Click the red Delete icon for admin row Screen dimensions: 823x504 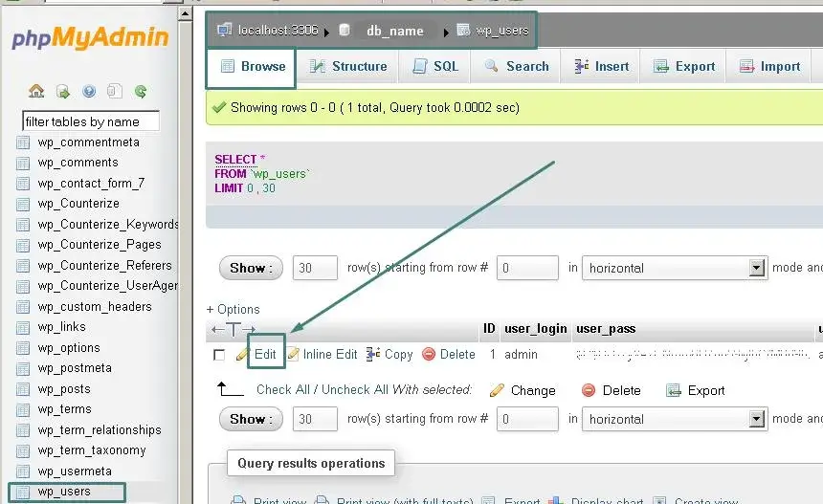click(429, 355)
